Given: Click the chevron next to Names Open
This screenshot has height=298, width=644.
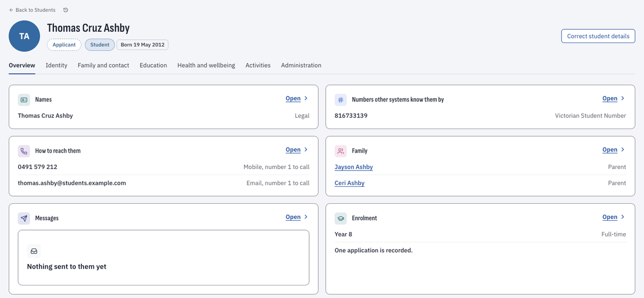Looking at the screenshot, I should point(306,99).
